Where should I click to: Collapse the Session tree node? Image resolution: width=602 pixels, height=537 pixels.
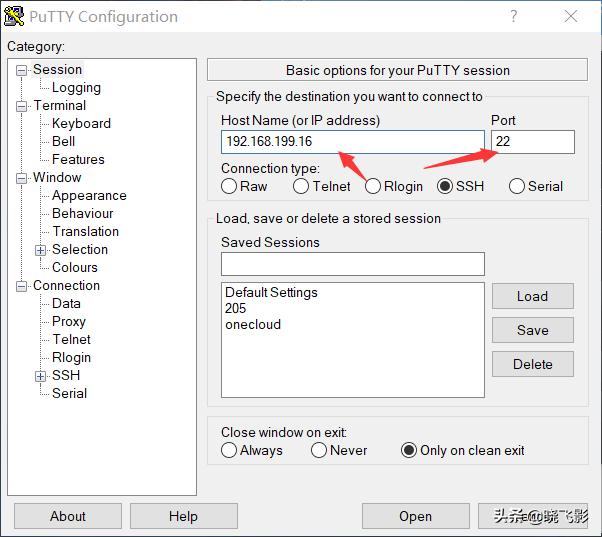pyautogui.click(x=22, y=70)
